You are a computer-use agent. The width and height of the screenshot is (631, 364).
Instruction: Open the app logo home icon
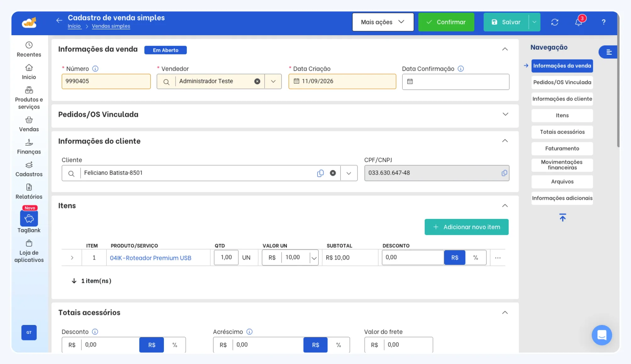pyautogui.click(x=29, y=23)
